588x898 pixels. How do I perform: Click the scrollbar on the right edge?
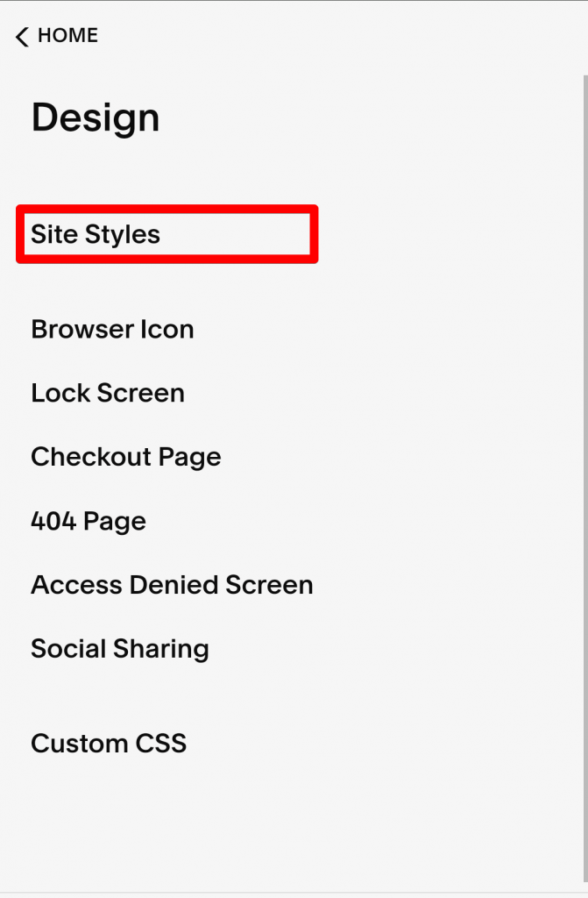tap(584, 438)
